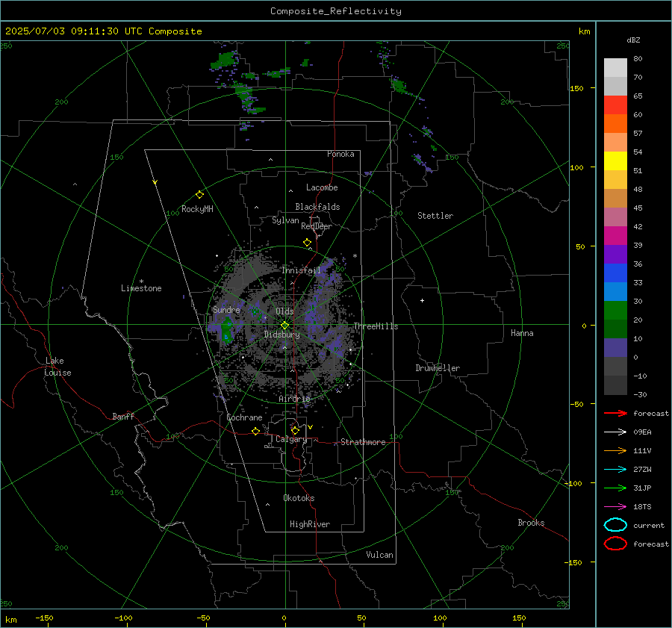Select the Strathmore label
The height and width of the screenshot is (628, 672).
(363, 442)
